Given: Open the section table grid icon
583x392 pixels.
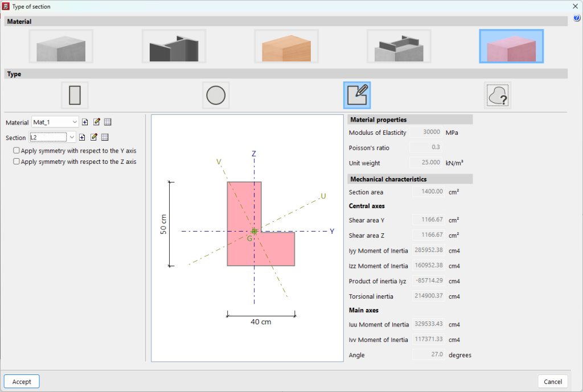Looking at the screenshot, I should click(105, 137).
